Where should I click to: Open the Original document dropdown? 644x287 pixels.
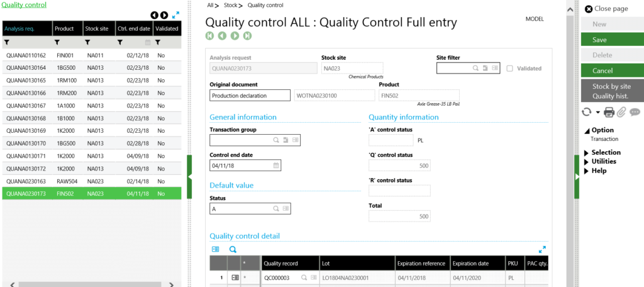[x=250, y=96]
